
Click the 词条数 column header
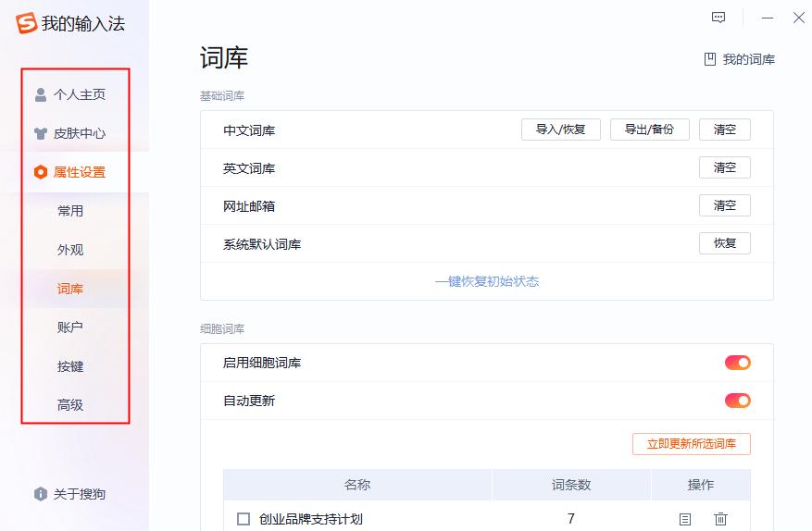pyautogui.click(x=571, y=485)
